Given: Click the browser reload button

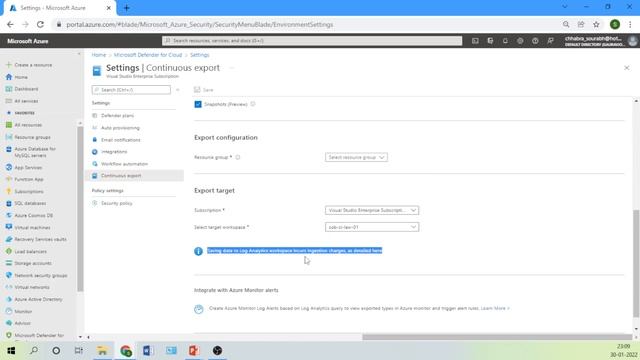Looking at the screenshot, I should click(40, 24).
